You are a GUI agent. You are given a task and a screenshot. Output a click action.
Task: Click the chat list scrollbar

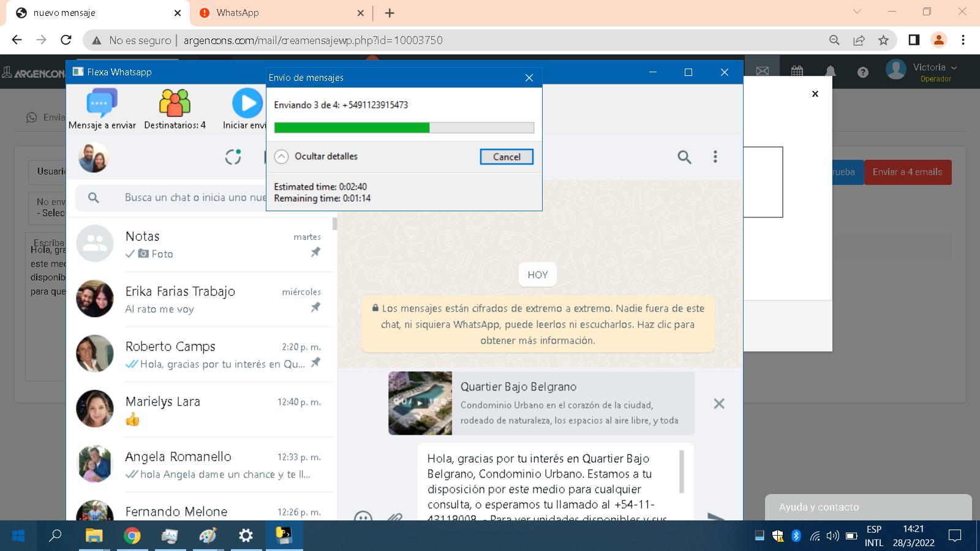pyautogui.click(x=334, y=223)
